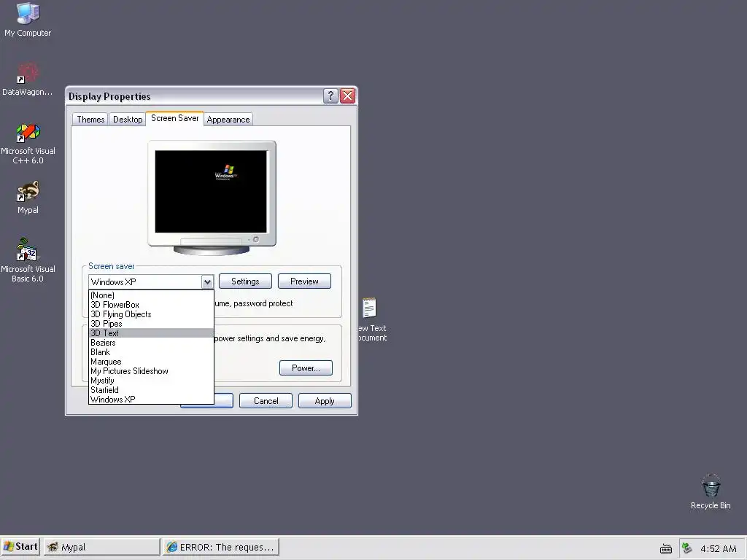747x560 pixels.
Task: Switch to the Themes tab
Action: 90,120
